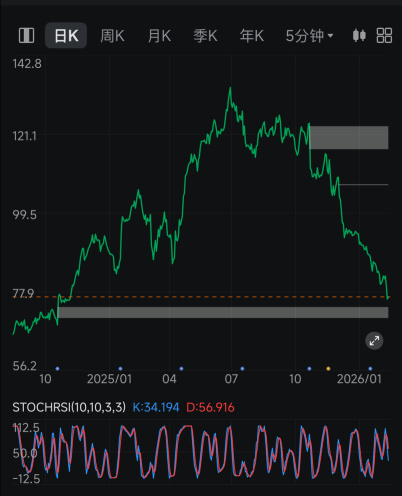Screen dimensions: 402x496
Task: Select the lower gray support zone rectangle
Action: pos(223,312)
